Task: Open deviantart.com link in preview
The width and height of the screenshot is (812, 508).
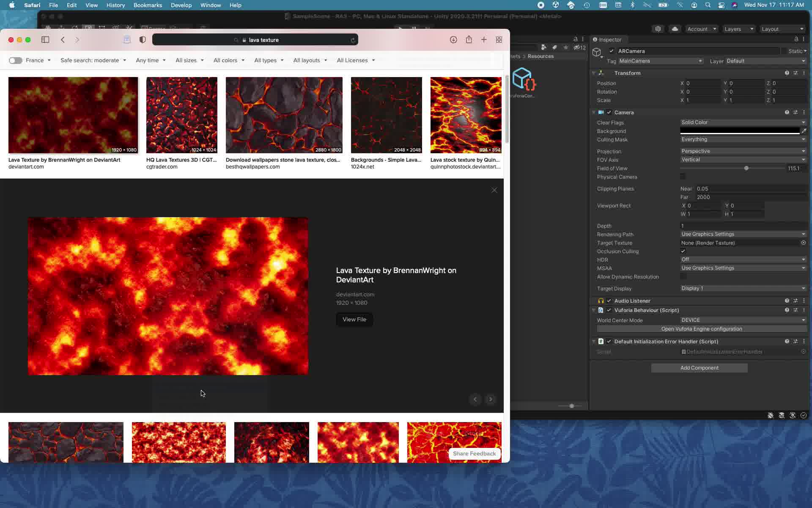Action: pyautogui.click(x=355, y=294)
